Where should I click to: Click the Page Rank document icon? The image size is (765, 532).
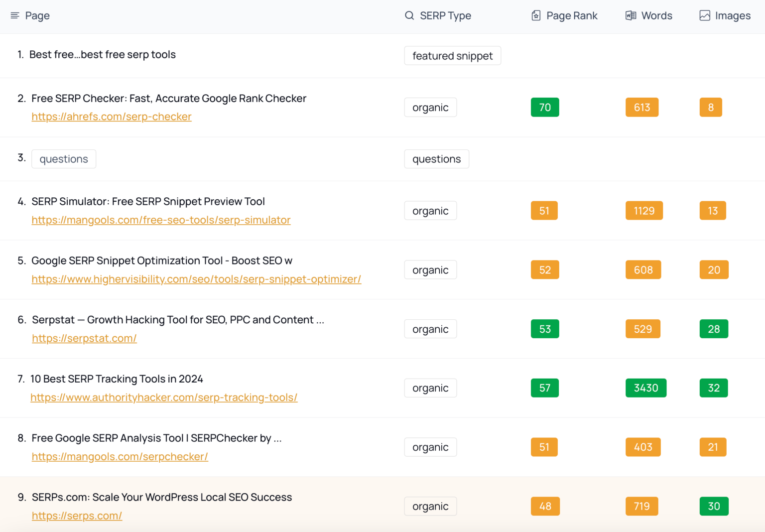(536, 16)
